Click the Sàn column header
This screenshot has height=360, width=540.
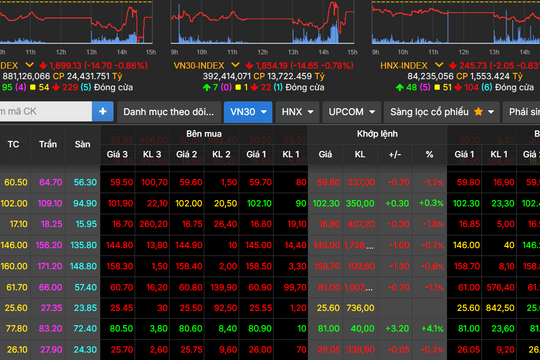click(83, 144)
